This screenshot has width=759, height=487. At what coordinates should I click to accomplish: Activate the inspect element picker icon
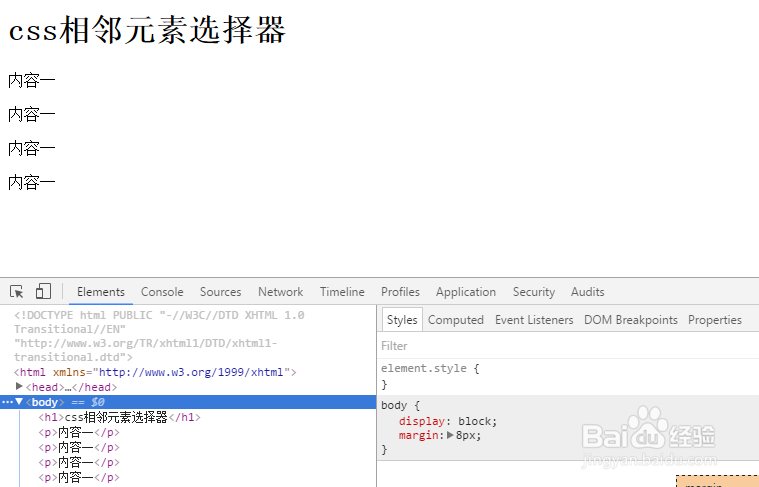click(16, 291)
